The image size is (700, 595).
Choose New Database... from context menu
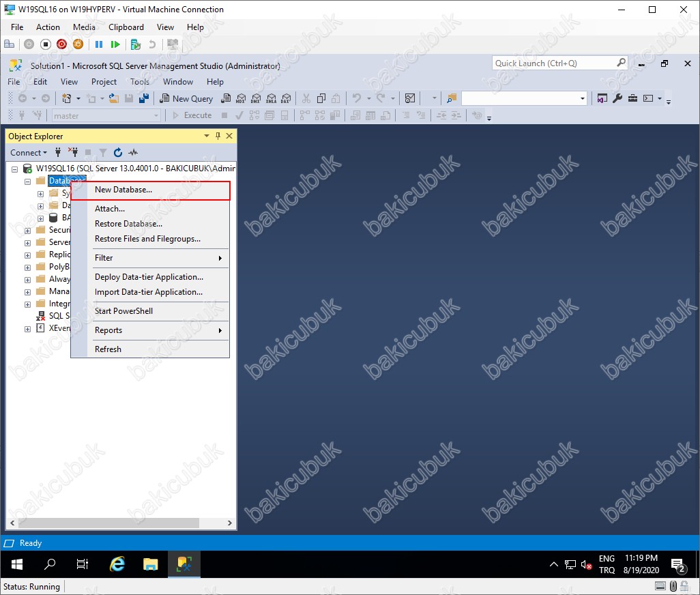150,190
